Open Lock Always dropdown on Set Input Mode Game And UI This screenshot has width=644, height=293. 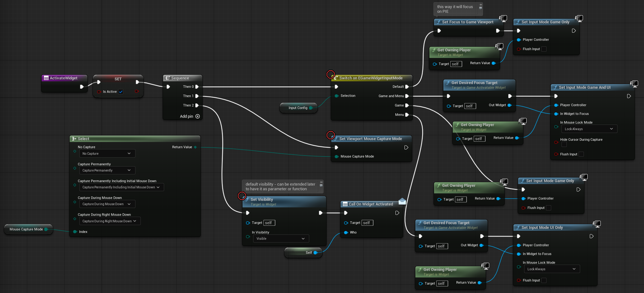pyautogui.click(x=589, y=129)
